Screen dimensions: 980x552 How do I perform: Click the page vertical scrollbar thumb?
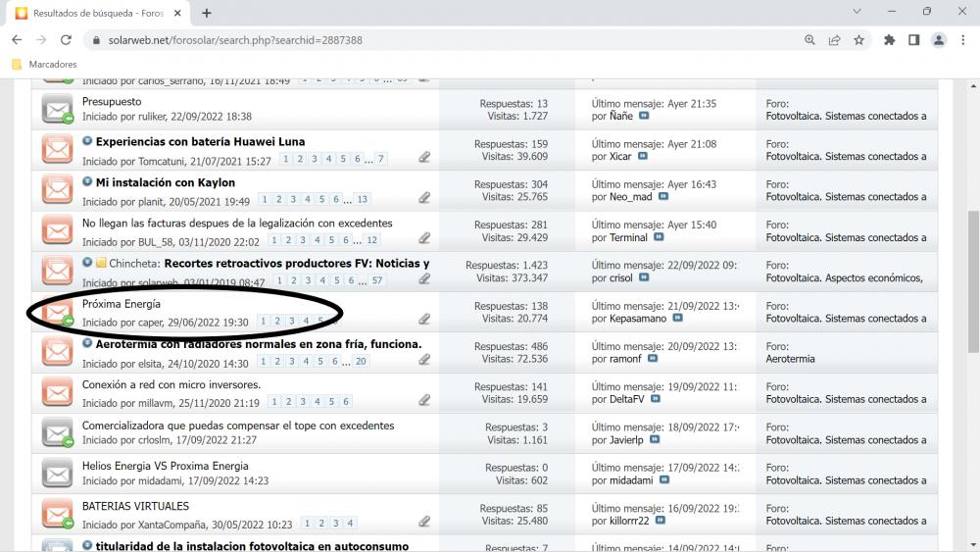point(972,281)
